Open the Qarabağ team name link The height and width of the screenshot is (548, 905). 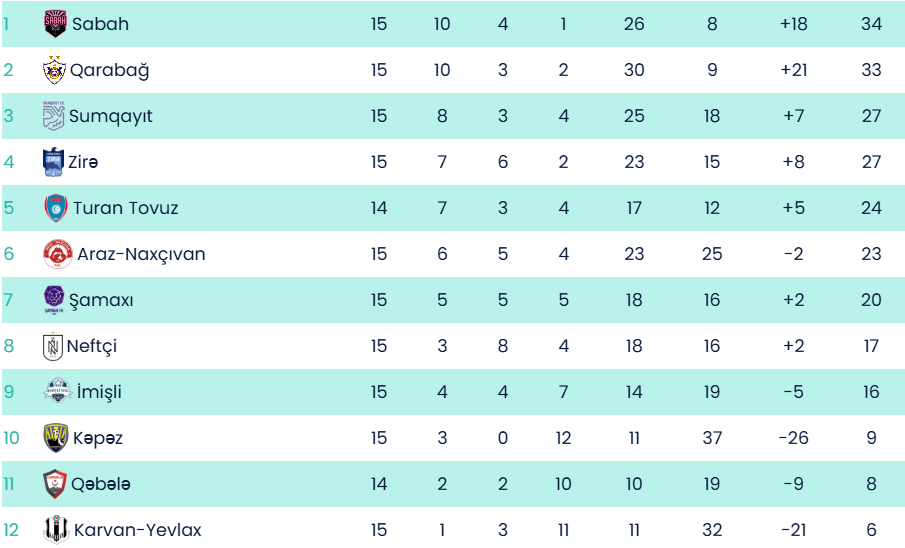pyautogui.click(x=110, y=70)
